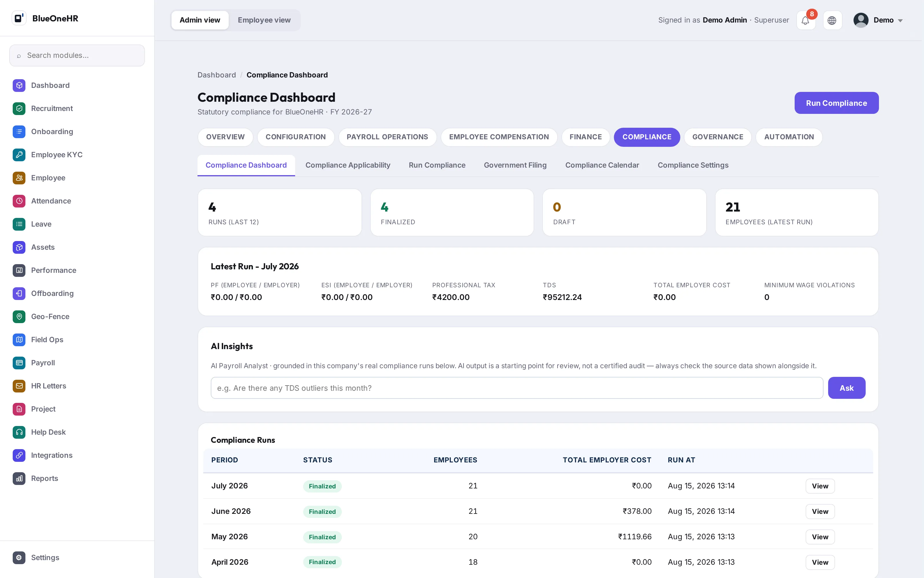This screenshot has width=924, height=578.
Task: Focus the Search modules field
Action: [77, 55]
